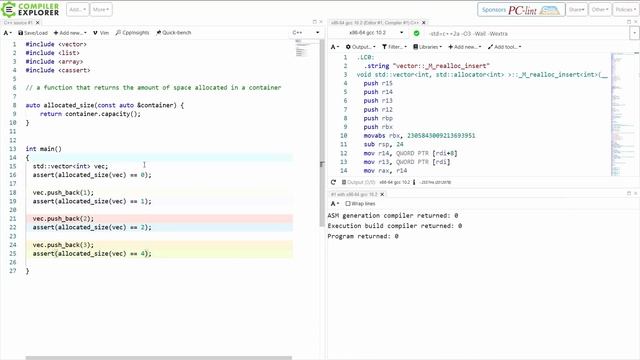This screenshot has width=640, height=360.
Task: Select the C++ source #1 tab
Action: [x=18, y=22]
